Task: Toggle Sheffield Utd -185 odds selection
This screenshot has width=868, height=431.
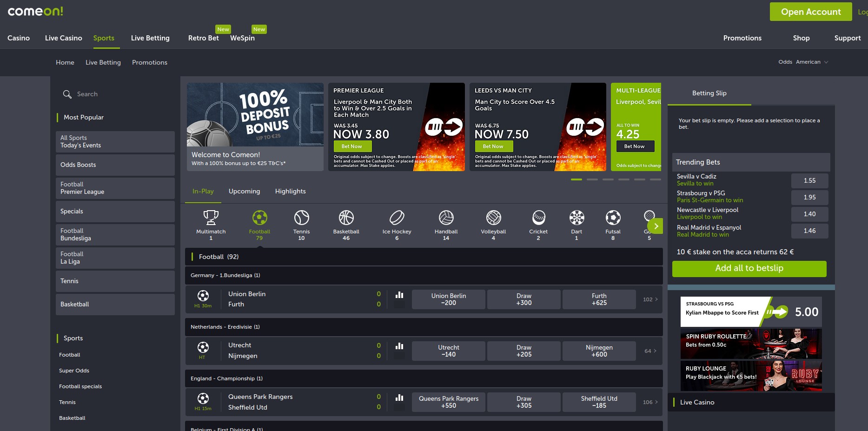Action: tap(599, 402)
